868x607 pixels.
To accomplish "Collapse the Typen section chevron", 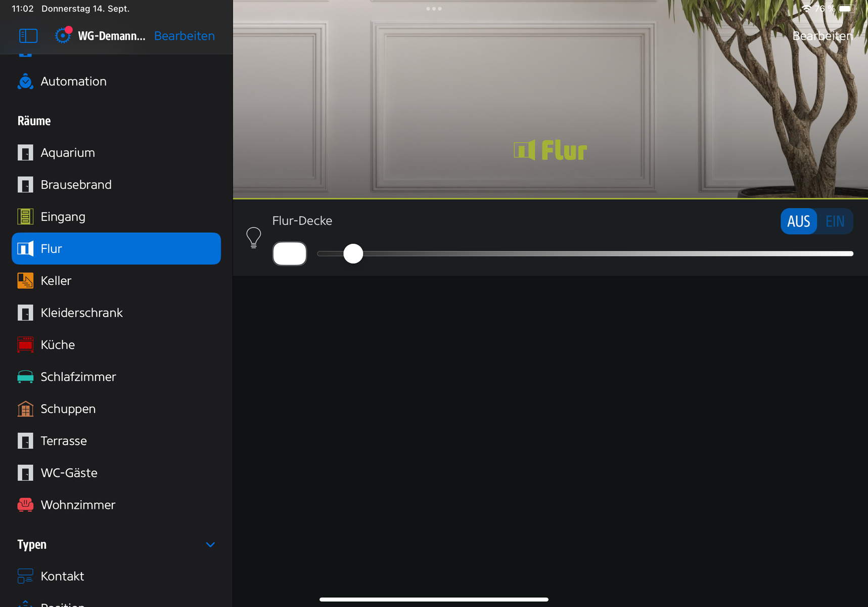I will click(210, 545).
